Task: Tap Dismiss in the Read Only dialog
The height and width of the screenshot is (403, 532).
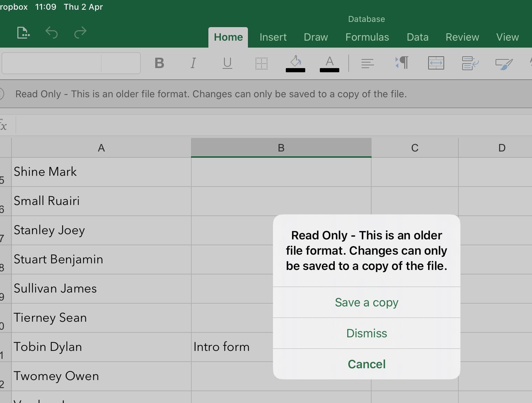Action: tap(366, 333)
